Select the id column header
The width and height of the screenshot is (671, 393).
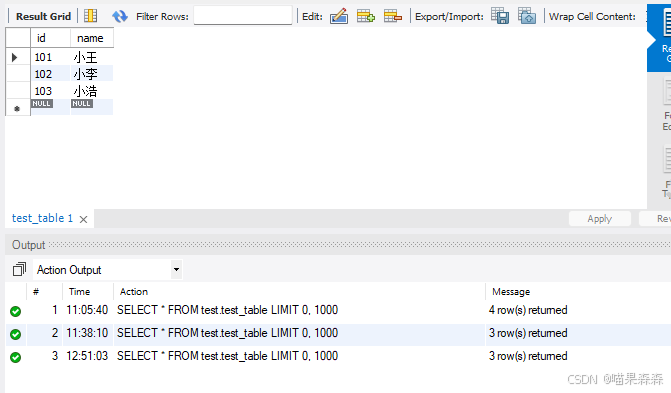(x=50, y=38)
